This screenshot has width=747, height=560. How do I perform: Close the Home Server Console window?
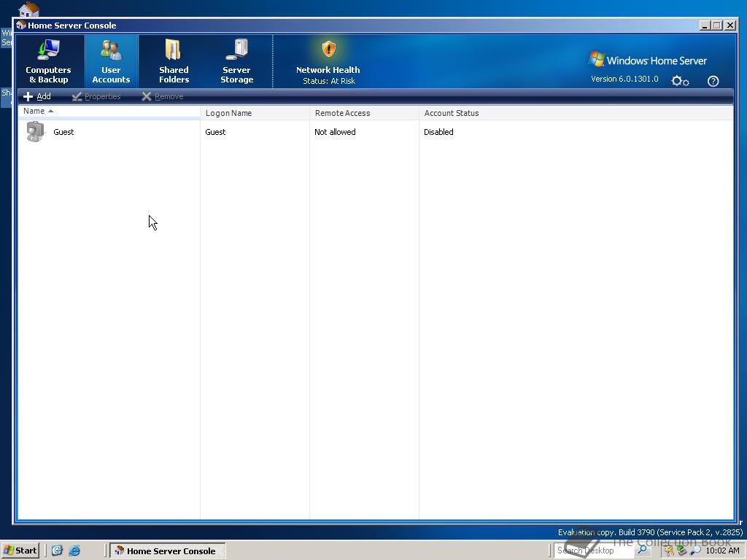[729, 26]
